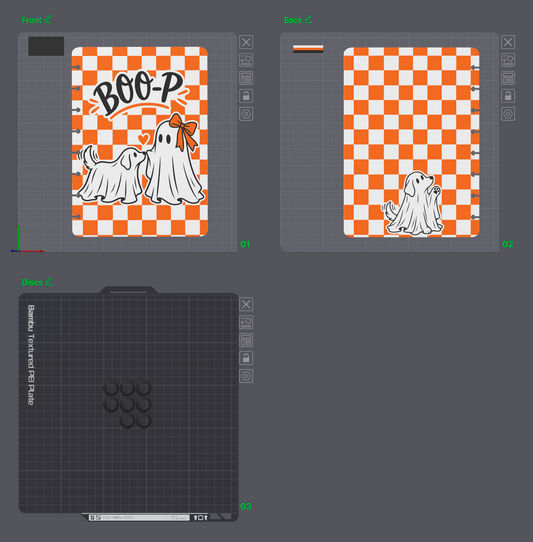
Task: Open plate settings for the Front plate
Action: click(x=246, y=114)
